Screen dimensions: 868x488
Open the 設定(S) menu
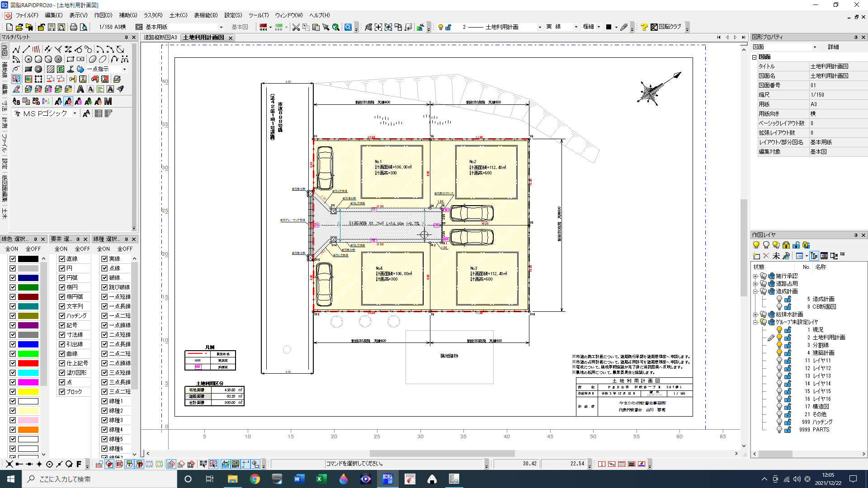point(233,15)
